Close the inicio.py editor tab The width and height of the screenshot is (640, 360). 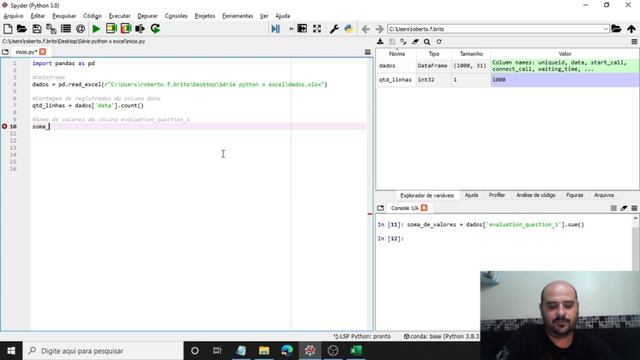pos(43,52)
